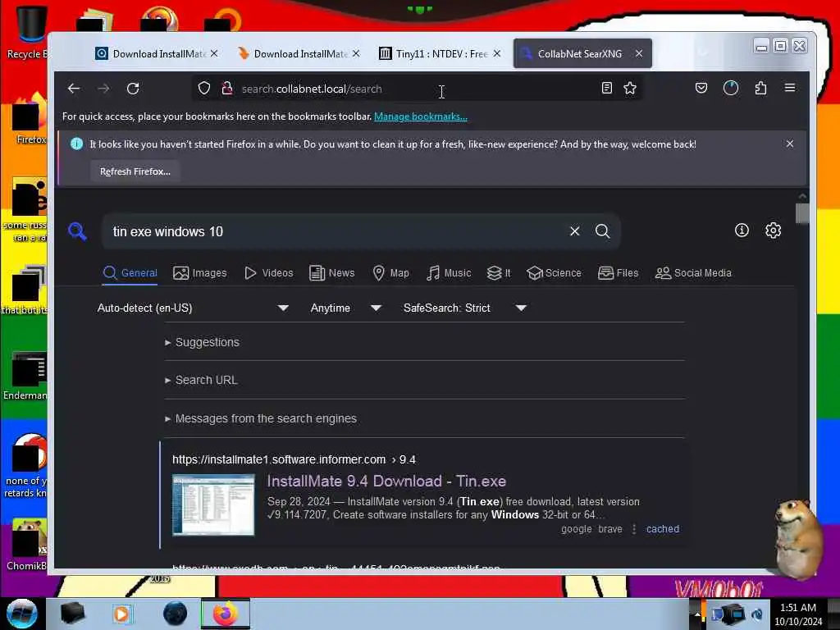This screenshot has height=630, width=840.
Task: Open the Auto-detect (en-US) language dropdown
Action: click(193, 308)
